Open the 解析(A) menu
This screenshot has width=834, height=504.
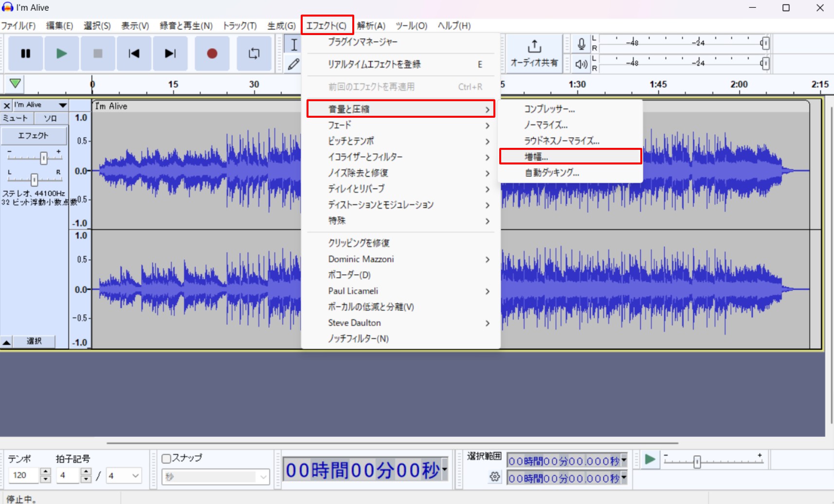[371, 26]
